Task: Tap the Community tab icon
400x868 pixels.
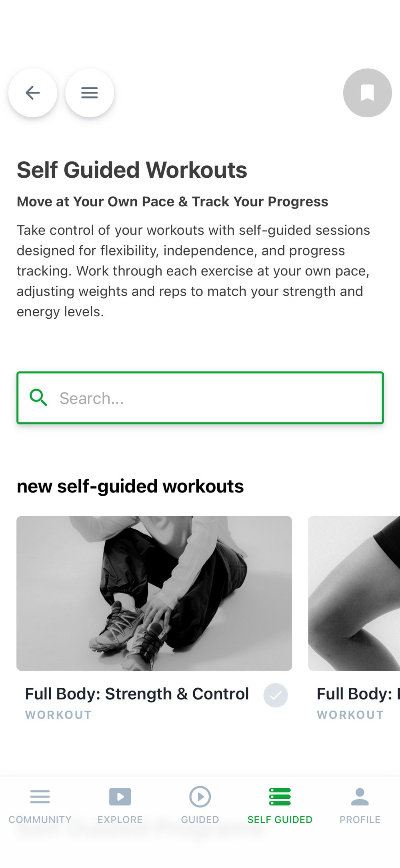Action: (40, 797)
